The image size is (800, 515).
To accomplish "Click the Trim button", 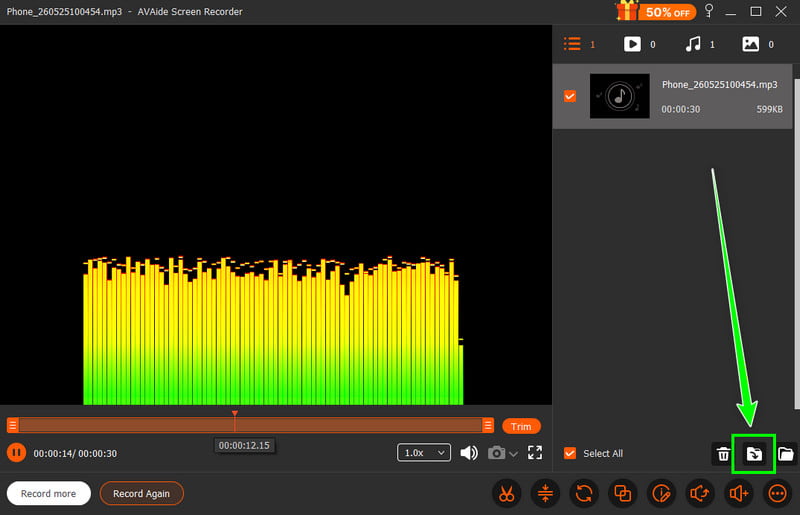I will (521, 426).
